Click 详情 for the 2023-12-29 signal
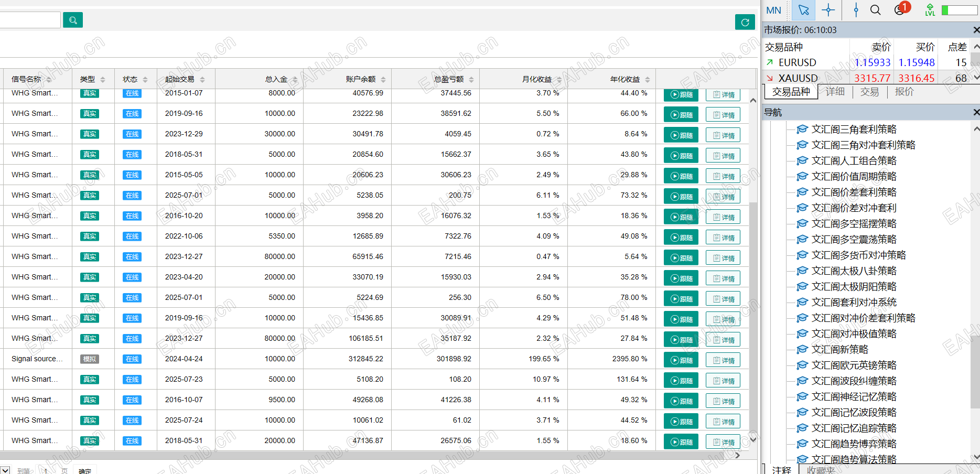The height and width of the screenshot is (474, 980). (723, 135)
